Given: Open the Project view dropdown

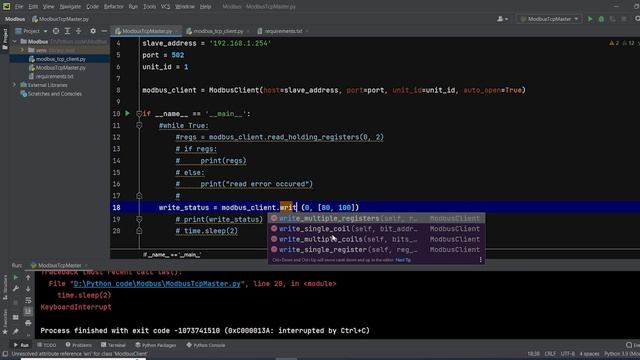Looking at the screenshot, I should coord(31,31).
